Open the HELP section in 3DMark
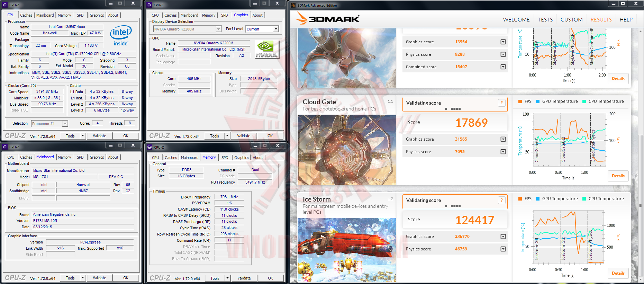Viewport: 644px width, 284px height. (x=626, y=20)
